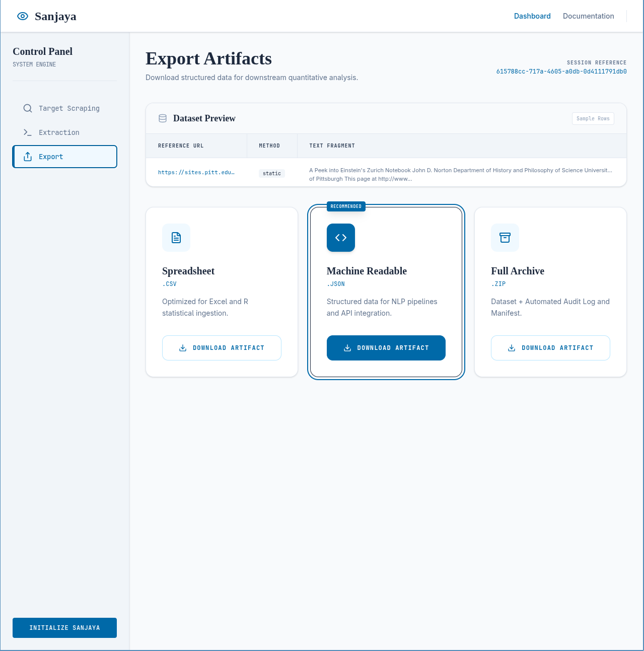
Task: Download the Full Archive ZIP artifact
Action: click(550, 348)
